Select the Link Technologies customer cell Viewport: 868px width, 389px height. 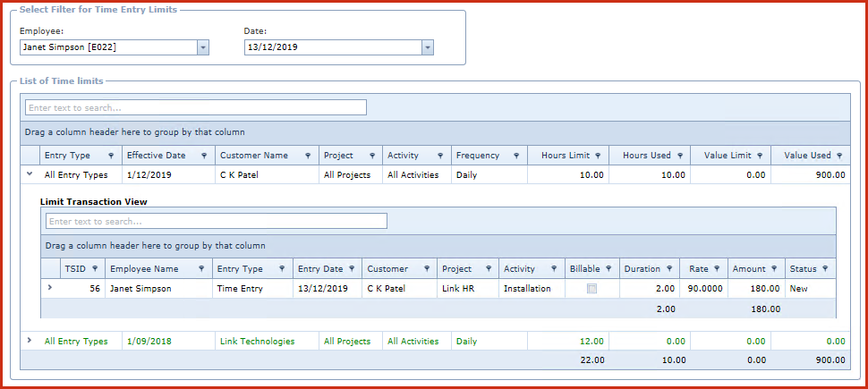pos(256,342)
